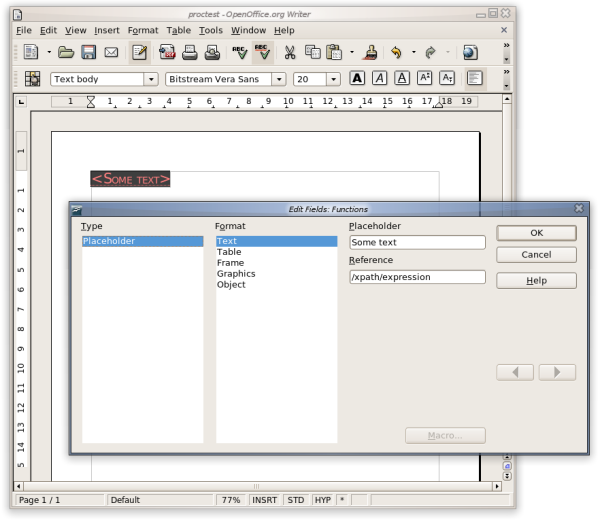Click the Copy icon

click(313, 52)
